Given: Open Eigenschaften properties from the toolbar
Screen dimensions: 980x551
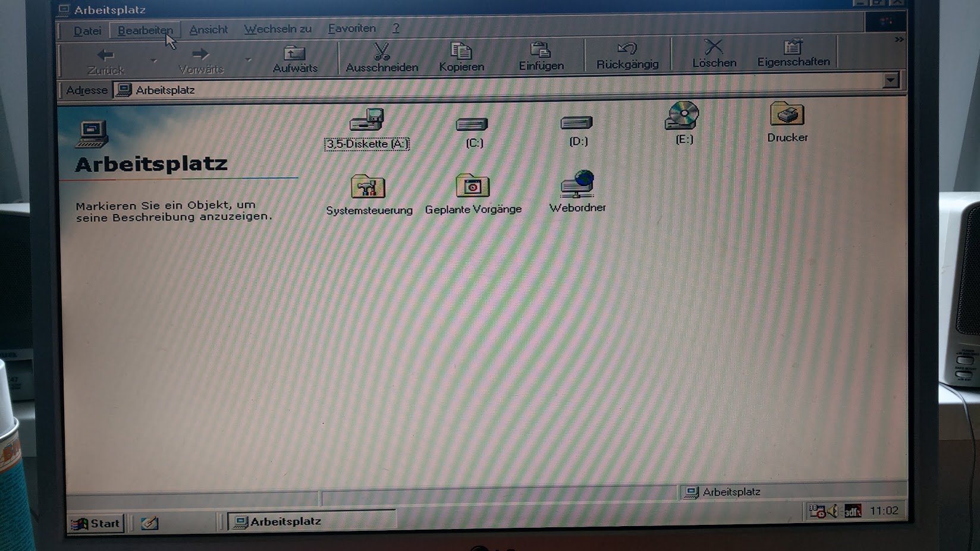Looking at the screenshot, I should [x=793, y=53].
